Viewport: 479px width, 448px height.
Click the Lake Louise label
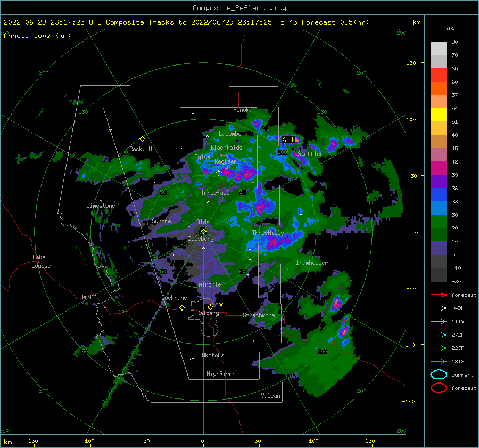coord(41,262)
